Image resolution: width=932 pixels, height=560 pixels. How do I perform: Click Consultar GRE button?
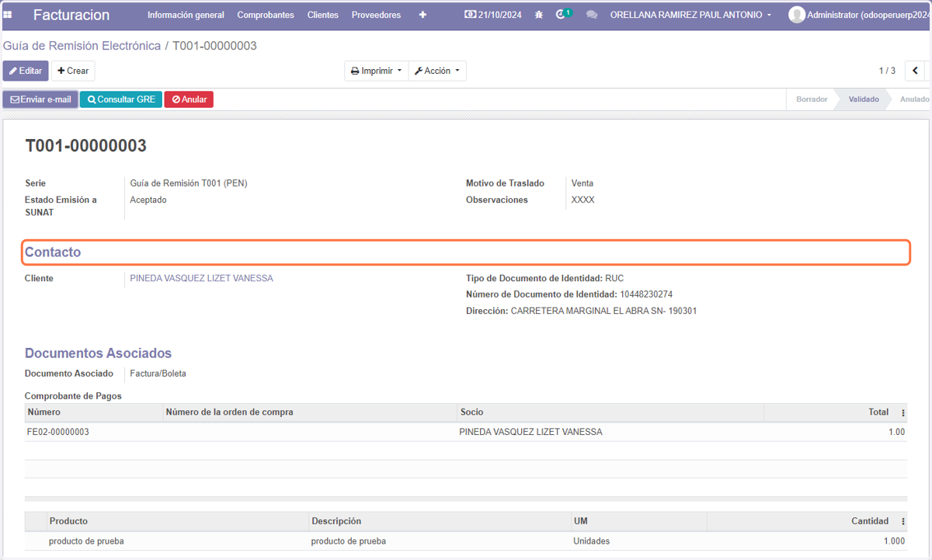(x=121, y=99)
